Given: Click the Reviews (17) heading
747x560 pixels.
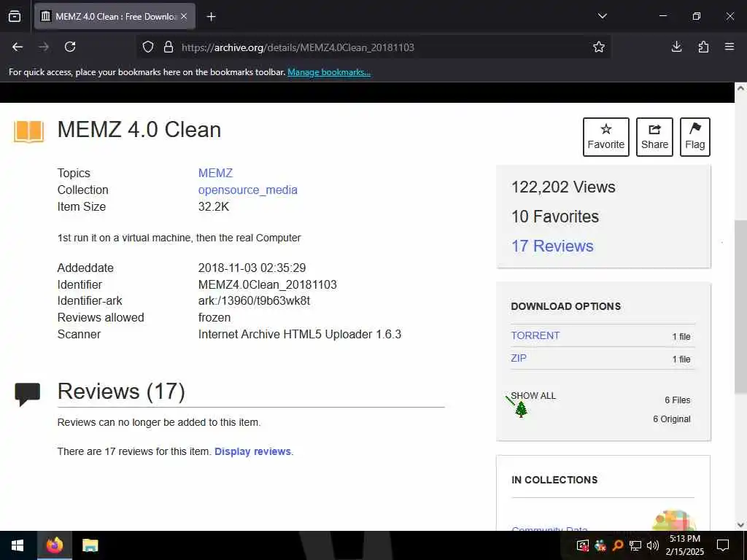Looking at the screenshot, I should 121,391.
